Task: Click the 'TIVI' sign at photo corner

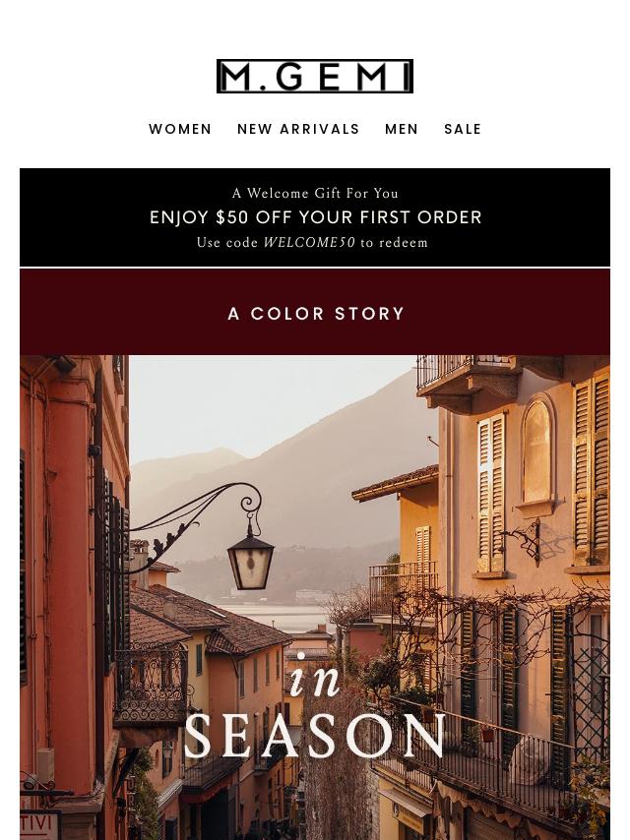Action: tap(39, 825)
